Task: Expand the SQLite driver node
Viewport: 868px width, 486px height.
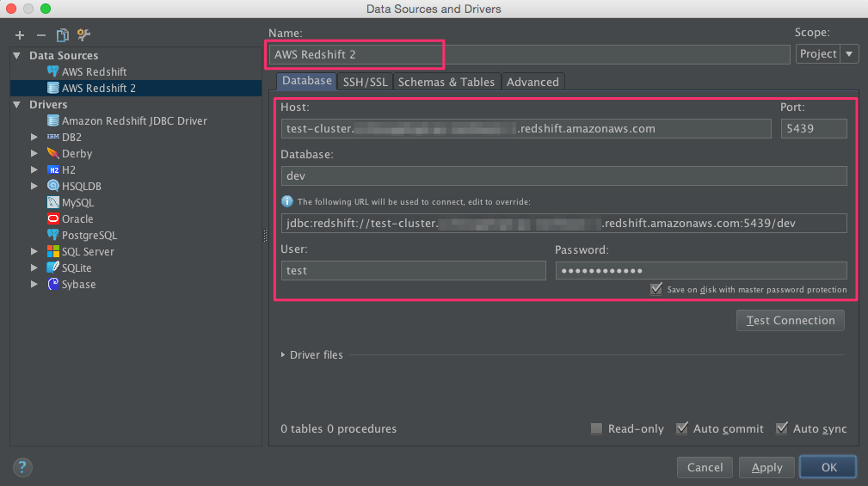Action: tap(34, 268)
